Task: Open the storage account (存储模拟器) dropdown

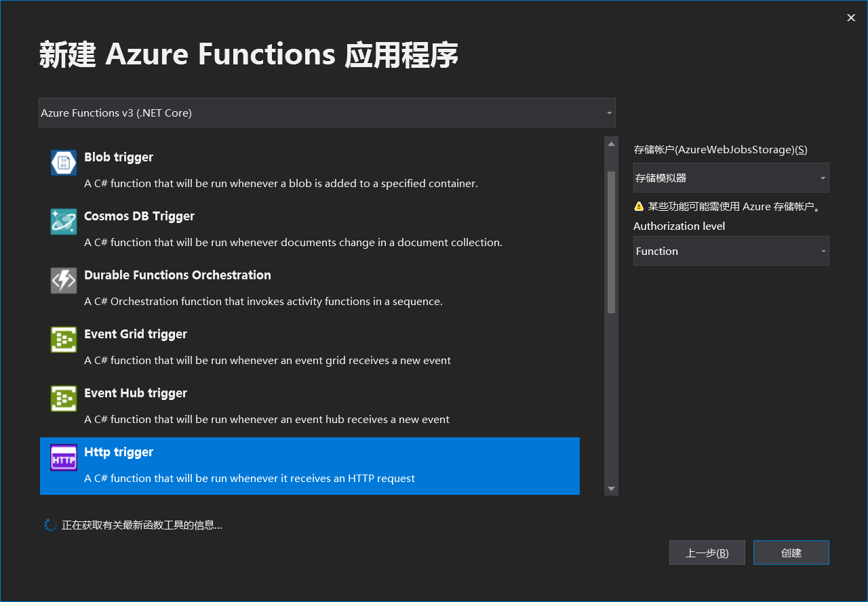Action: point(731,178)
